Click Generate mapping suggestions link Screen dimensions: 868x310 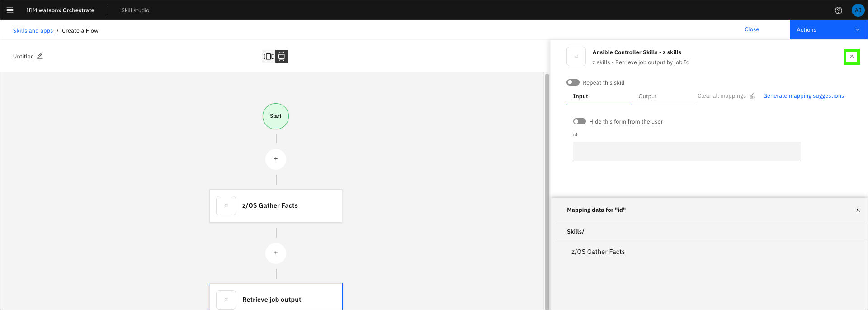(x=803, y=96)
